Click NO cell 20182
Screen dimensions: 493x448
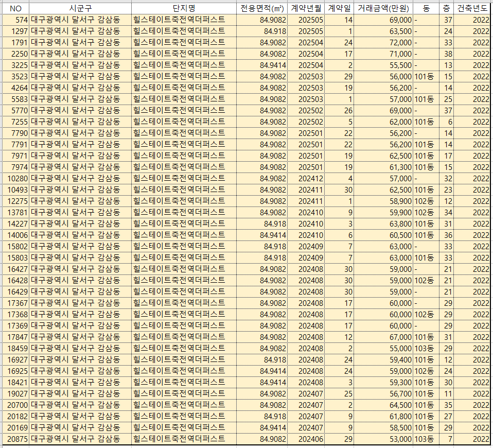16,416
